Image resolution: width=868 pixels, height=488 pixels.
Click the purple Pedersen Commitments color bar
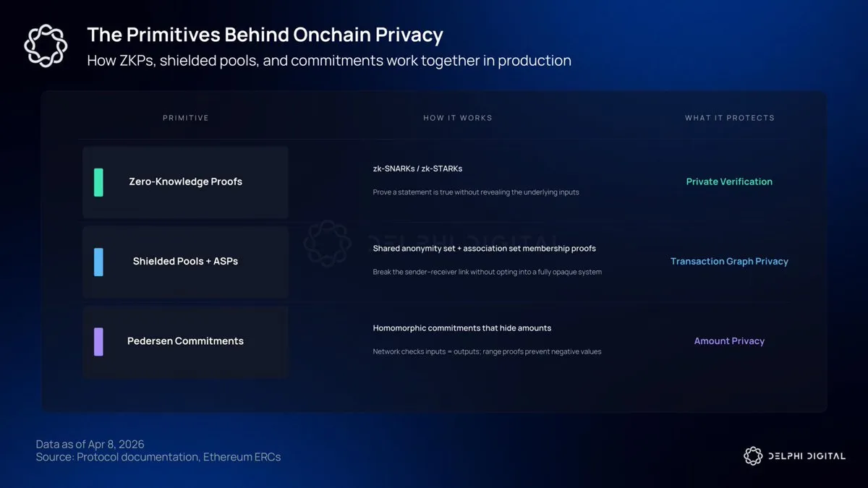pyautogui.click(x=98, y=341)
